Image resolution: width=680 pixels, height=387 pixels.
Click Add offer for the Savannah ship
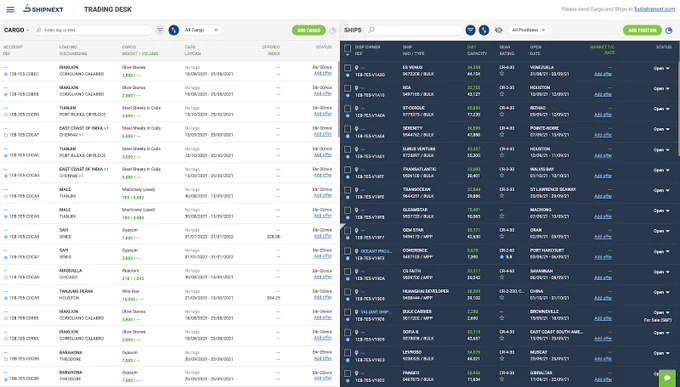603,278
